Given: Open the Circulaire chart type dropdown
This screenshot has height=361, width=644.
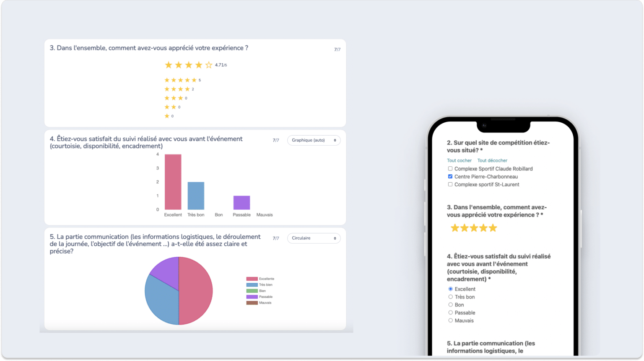Looking at the screenshot, I should [x=314, y=238].
